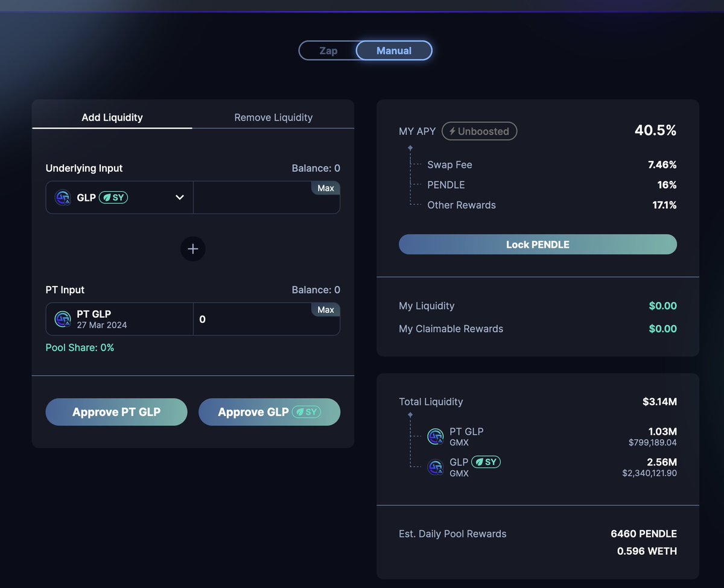The width and height of the screenshot is (724, 588).
Task: Click the SY badge under Total Liquidity
Action: (486, 462)
